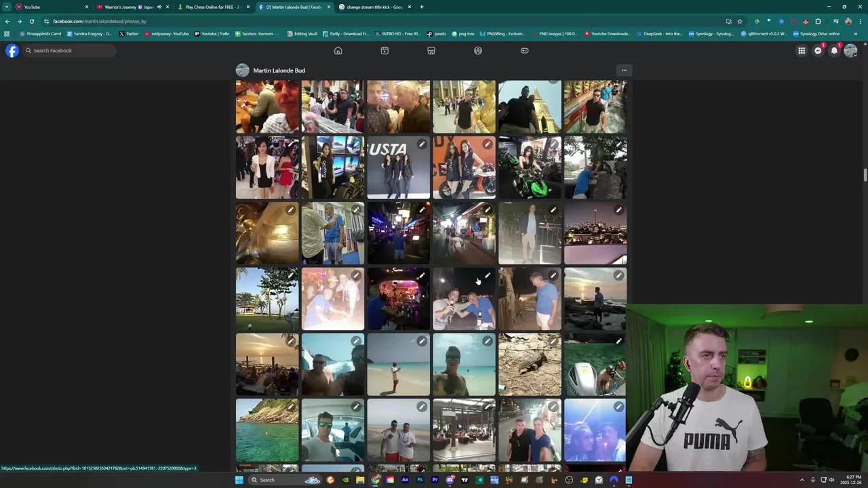The height and width of the screenshot is (488, 868).
Task: Click the Windows Start button
Action: point(239,480)
